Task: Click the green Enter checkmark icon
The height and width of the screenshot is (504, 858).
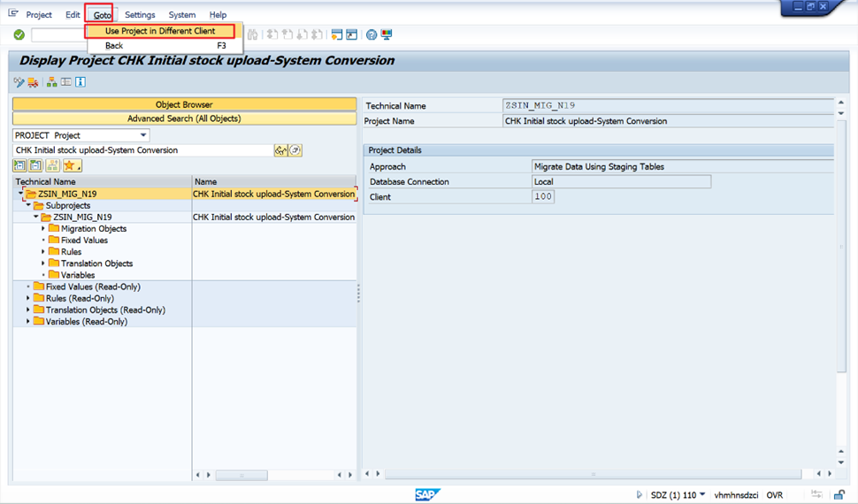Action: [x=19, y=35]
